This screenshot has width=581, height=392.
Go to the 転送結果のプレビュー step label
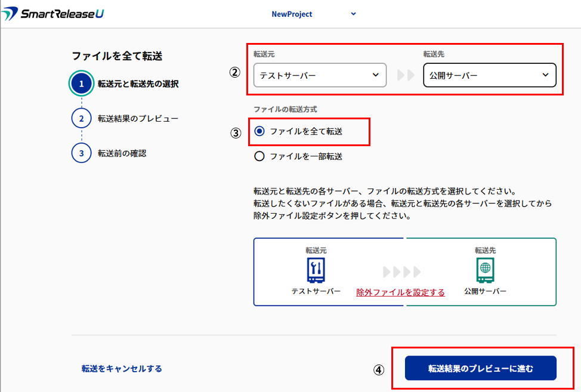point(138,119)
